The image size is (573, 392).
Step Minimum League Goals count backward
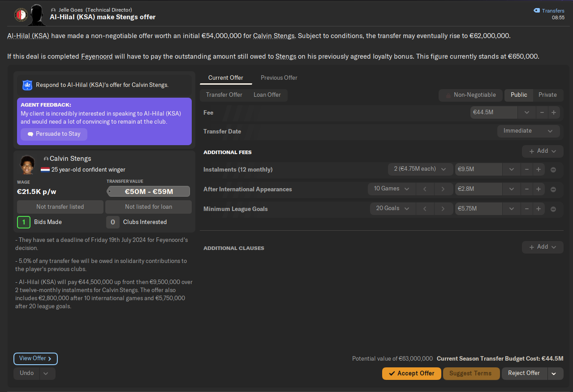(425, 209)
